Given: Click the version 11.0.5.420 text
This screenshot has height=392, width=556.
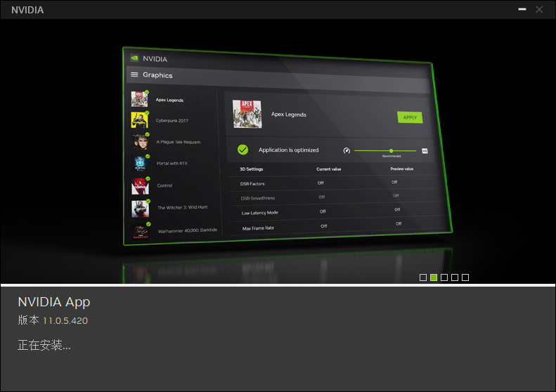Looking at the screenshot, I should 53,320.
